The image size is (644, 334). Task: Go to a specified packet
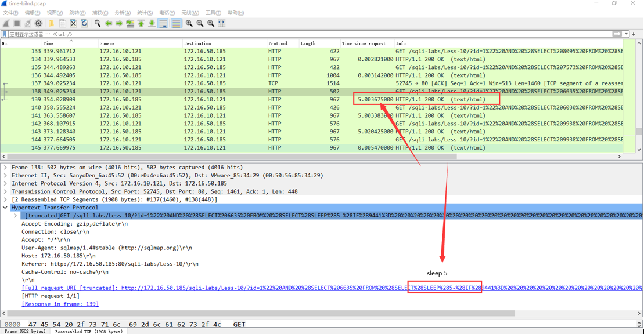130,23
